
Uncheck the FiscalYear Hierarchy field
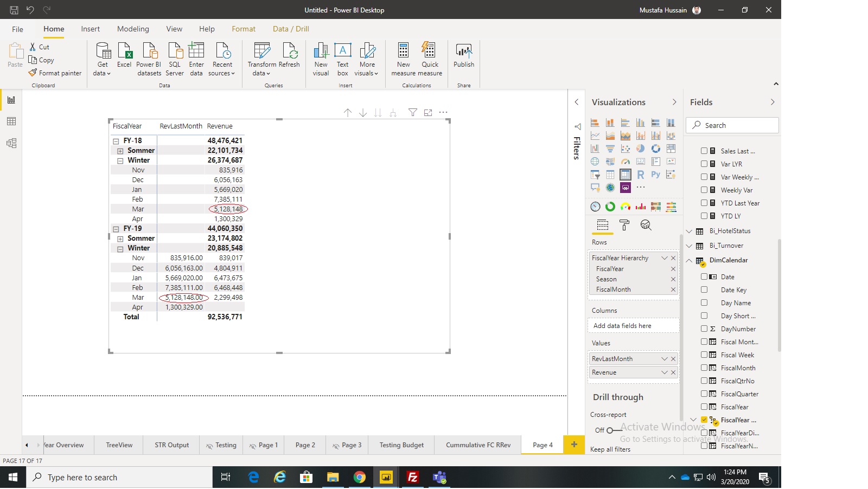coord(704,420)
